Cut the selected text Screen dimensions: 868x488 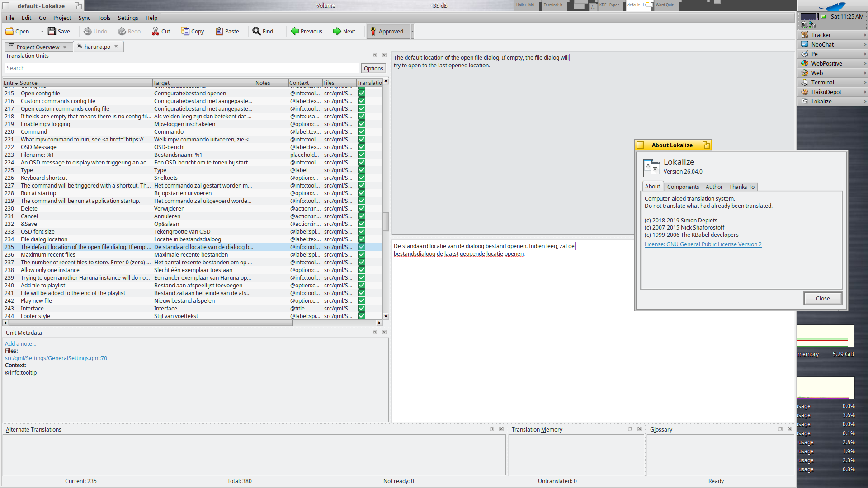161,31
